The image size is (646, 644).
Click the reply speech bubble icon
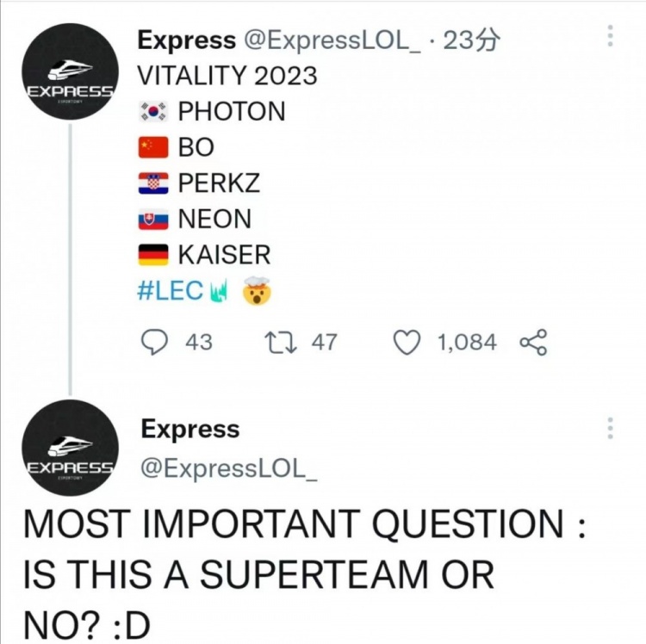pyautogui.click(x=154, y=343)
